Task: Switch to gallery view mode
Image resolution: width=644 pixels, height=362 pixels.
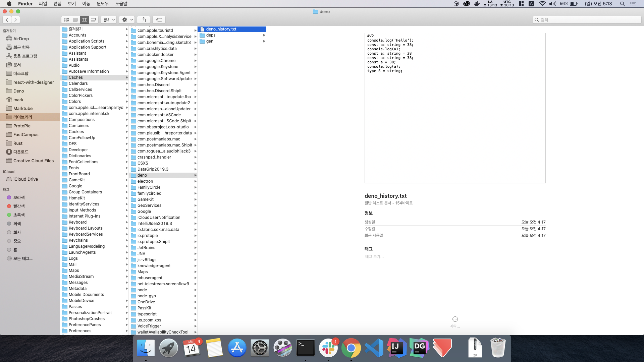Action: pos(94,20)
